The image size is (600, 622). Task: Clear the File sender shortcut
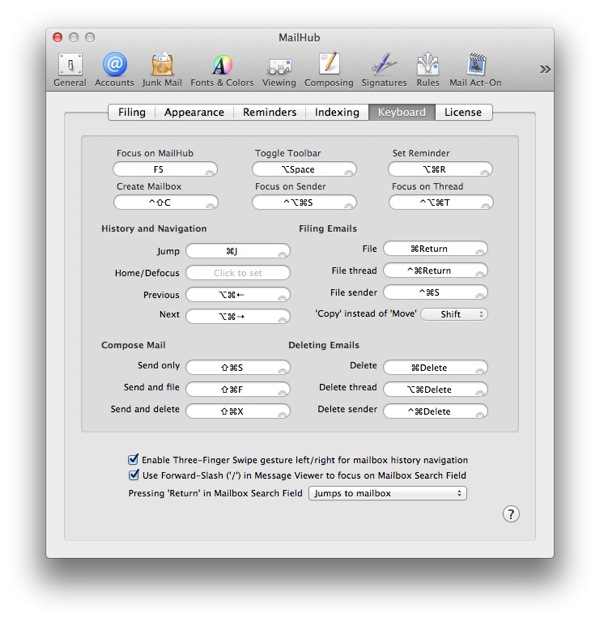pos(480,295)
